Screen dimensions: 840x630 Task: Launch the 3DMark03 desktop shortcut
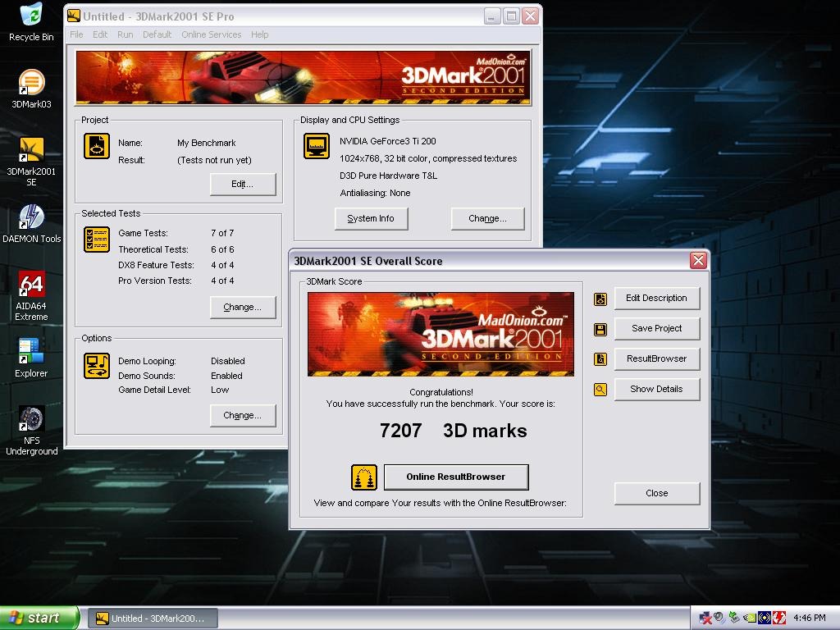(32, 89)
